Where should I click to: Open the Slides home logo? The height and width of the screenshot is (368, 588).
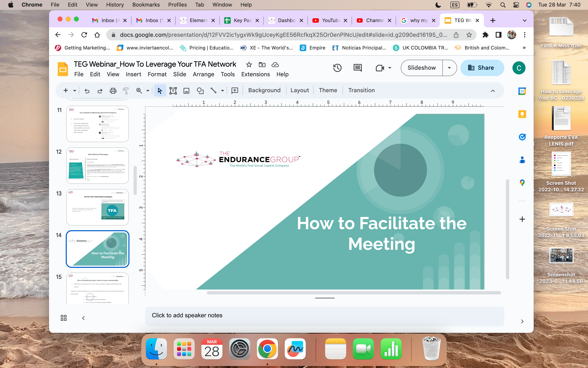click(63, 69)
